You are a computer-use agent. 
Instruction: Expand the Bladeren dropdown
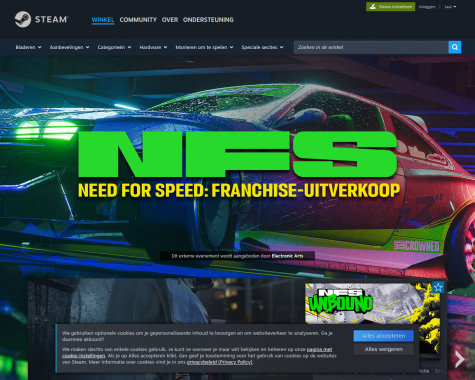[x=28, y=47]
